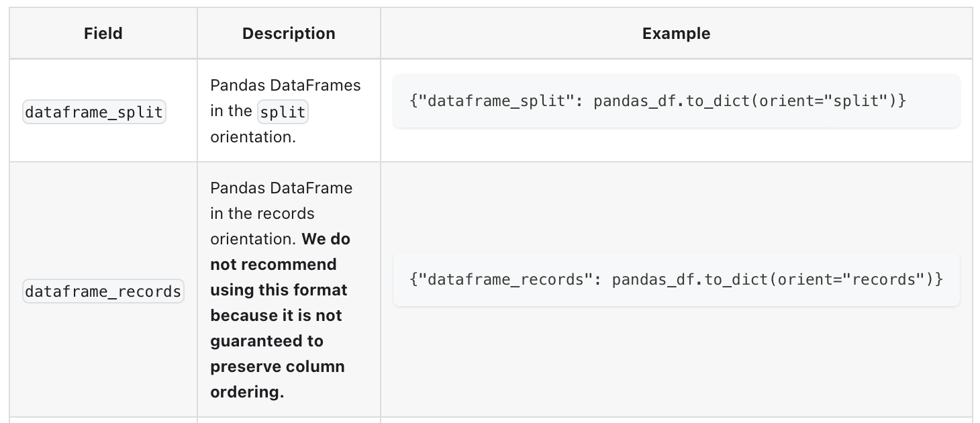The height and width of the screenshot is (423, 980).
Task: Click the bold "preserve column" text
Action: 277,367
